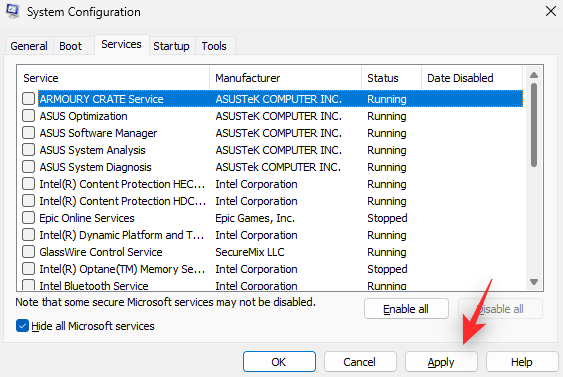Viewport: 563px width, 377px height.
Task: Select the Epic Online Services row text
Action: 87,218
